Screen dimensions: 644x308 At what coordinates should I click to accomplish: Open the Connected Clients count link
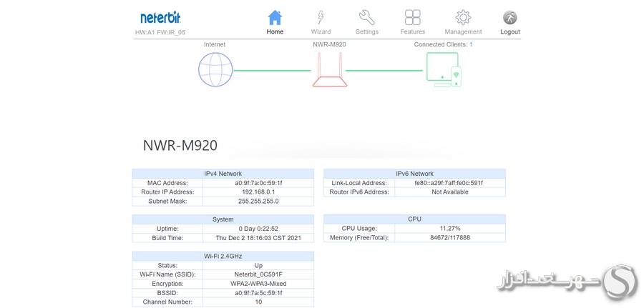(x=471, y=44)
